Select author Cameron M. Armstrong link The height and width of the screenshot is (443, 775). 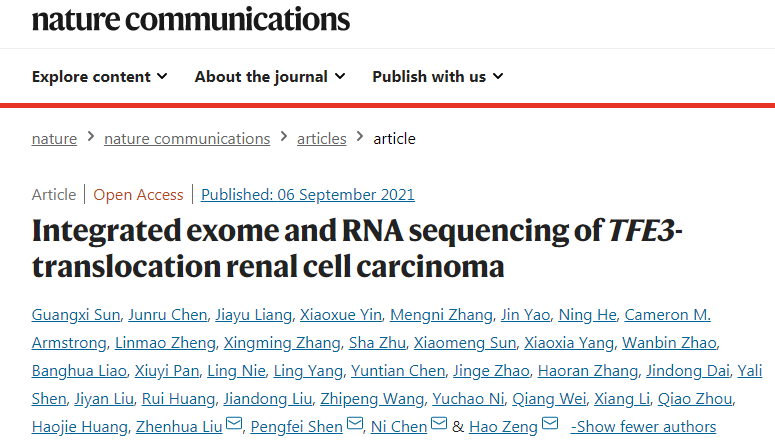point(667,315)
